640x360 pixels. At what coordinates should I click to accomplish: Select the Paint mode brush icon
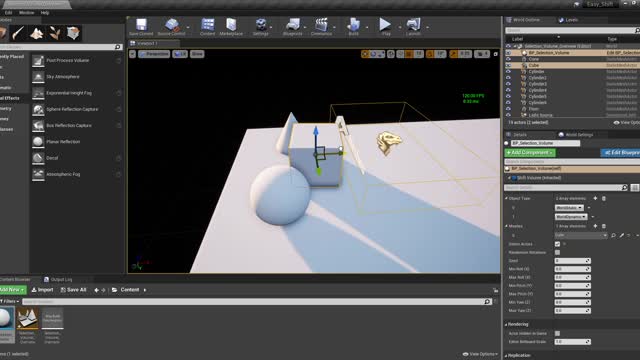tap(18, 33)
